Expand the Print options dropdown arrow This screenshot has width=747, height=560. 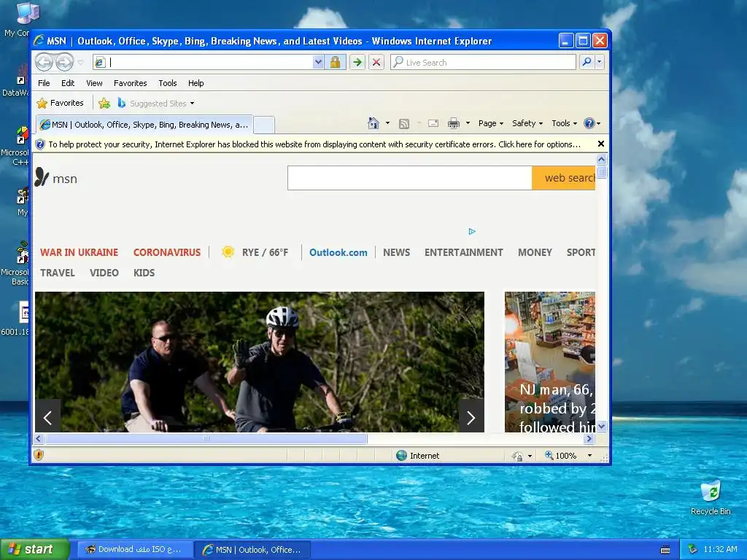(468, 123)
